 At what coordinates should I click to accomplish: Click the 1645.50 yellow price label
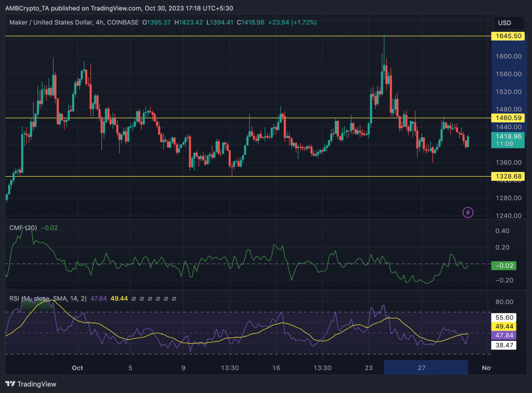point(508,36)
